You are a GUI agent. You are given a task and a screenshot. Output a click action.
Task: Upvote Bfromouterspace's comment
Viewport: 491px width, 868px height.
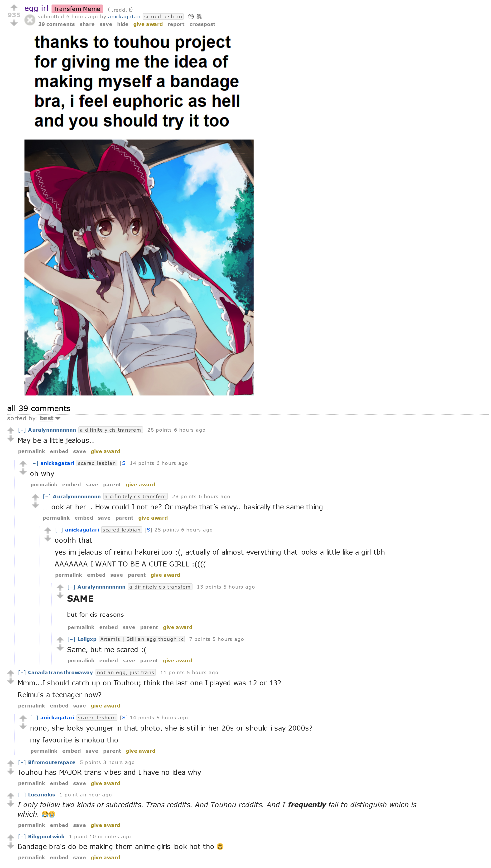(10, 763)
